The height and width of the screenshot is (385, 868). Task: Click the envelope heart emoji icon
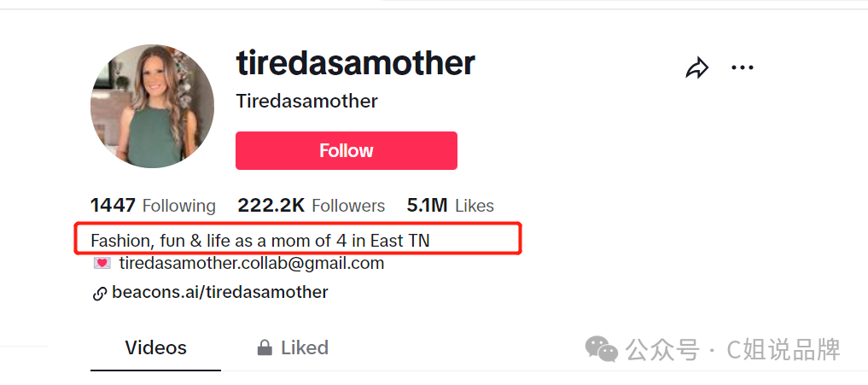point(102,263)
